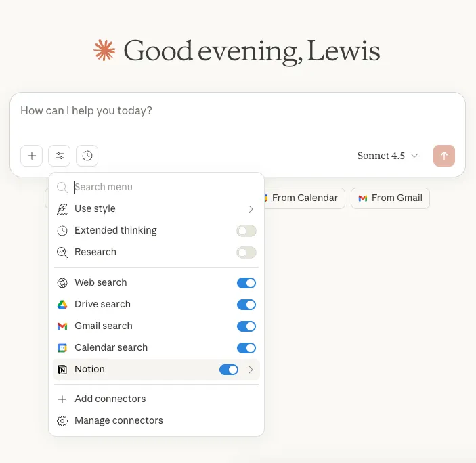This screenshot has height=463, width=476.
Task: Click the Google Drive icon
Action: coord(62,305)
